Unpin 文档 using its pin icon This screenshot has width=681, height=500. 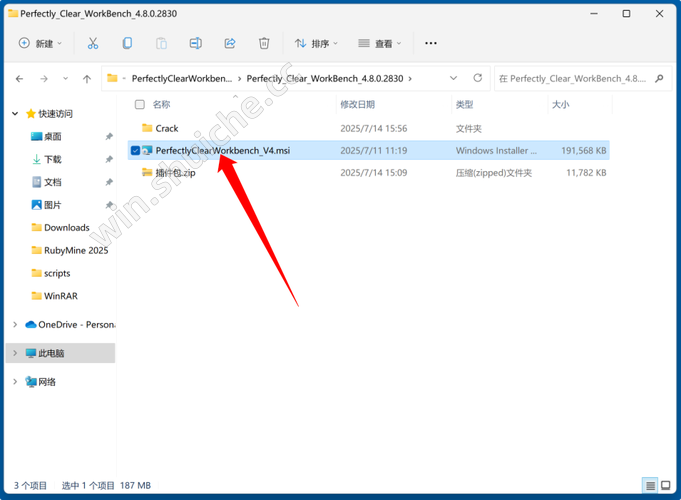point(109,182)
